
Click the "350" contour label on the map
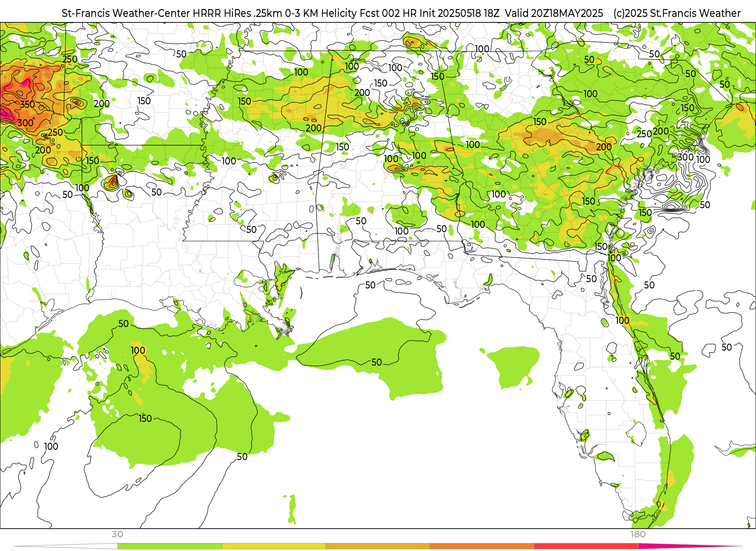28,105
